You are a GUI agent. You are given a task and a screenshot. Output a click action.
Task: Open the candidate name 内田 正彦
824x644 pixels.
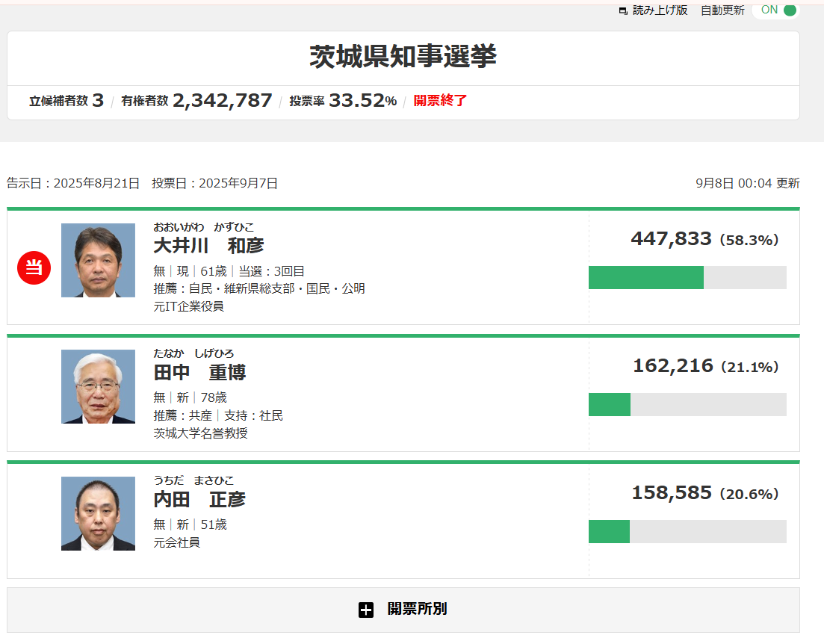tap(199, 500)
